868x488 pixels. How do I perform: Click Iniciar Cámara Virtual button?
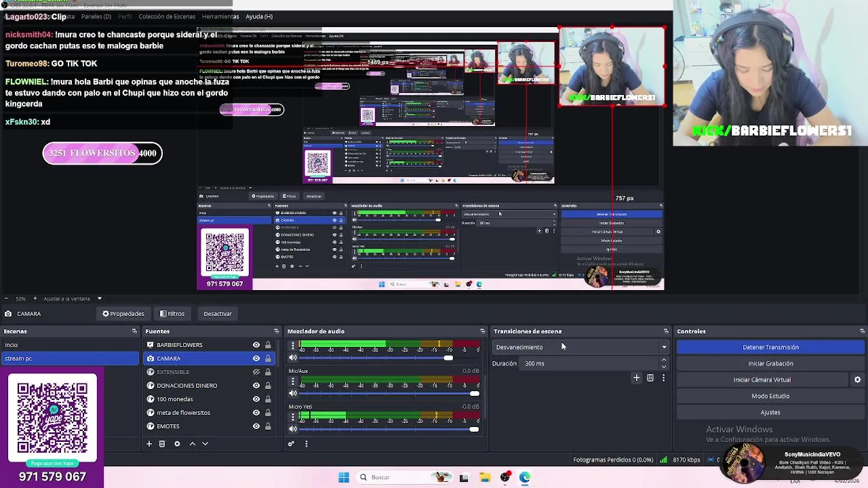[762, 380]
